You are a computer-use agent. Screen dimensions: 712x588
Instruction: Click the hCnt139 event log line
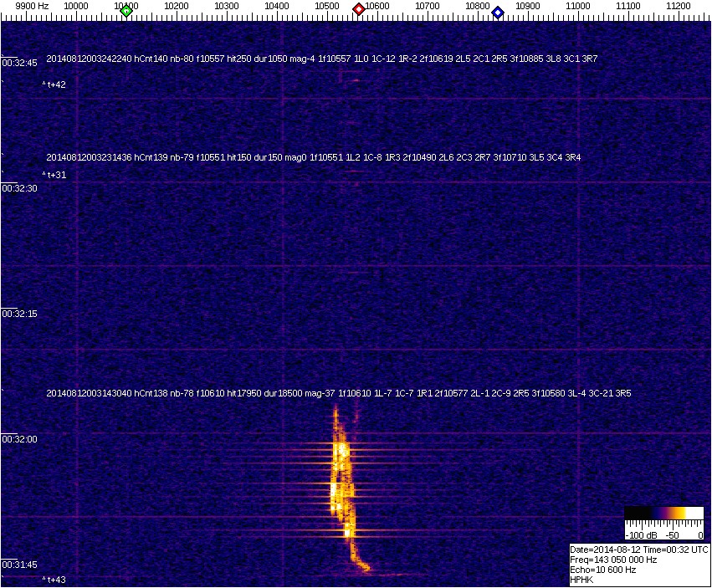313,157
